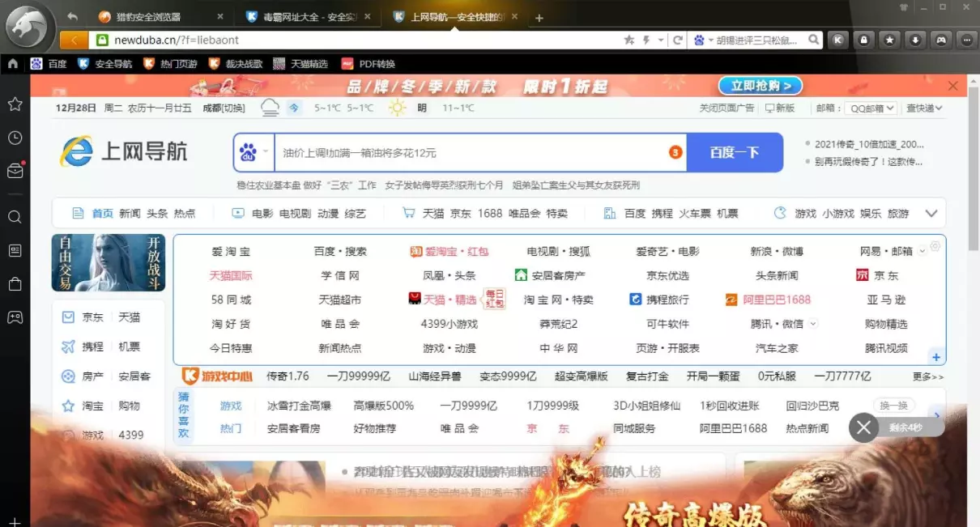Open sidebar history clock icon
The image size is (980, 527).
click(x=15, y=138)
